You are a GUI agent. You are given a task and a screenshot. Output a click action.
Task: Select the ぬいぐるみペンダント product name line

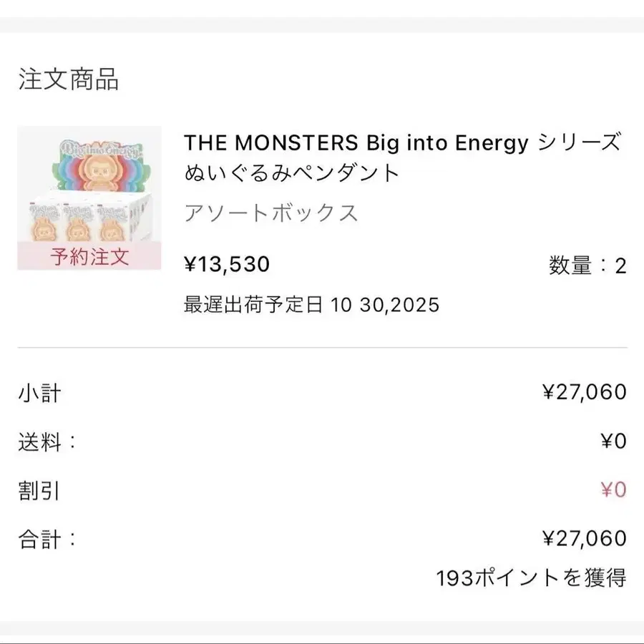coord(291,173)
